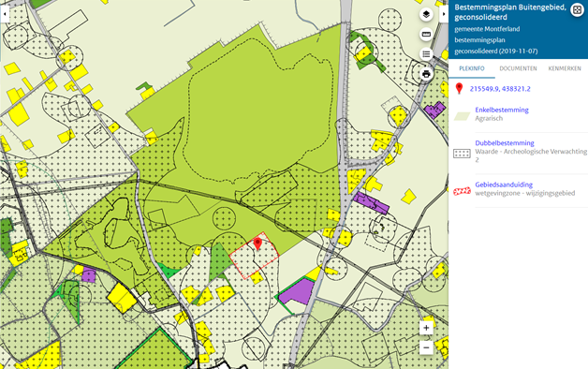The height and width of the screenshot is (369, 588).
Task: Click the dotted Archeologische Verwachting legend symbol
Action: click(462, 154)
